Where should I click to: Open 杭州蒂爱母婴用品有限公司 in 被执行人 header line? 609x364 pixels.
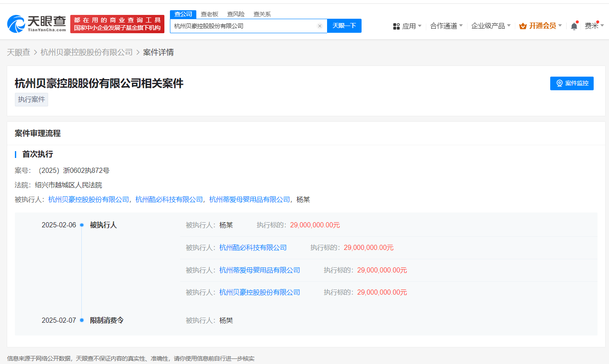250,200
